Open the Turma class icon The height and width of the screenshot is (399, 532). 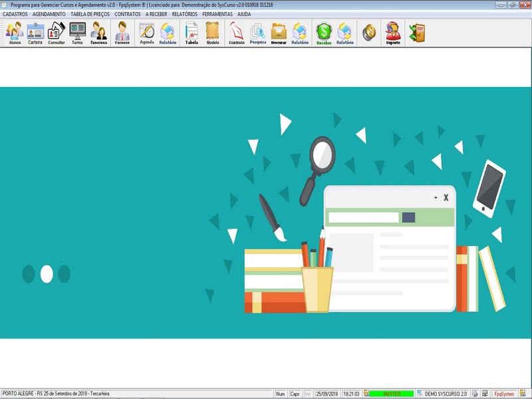[77, 33]
